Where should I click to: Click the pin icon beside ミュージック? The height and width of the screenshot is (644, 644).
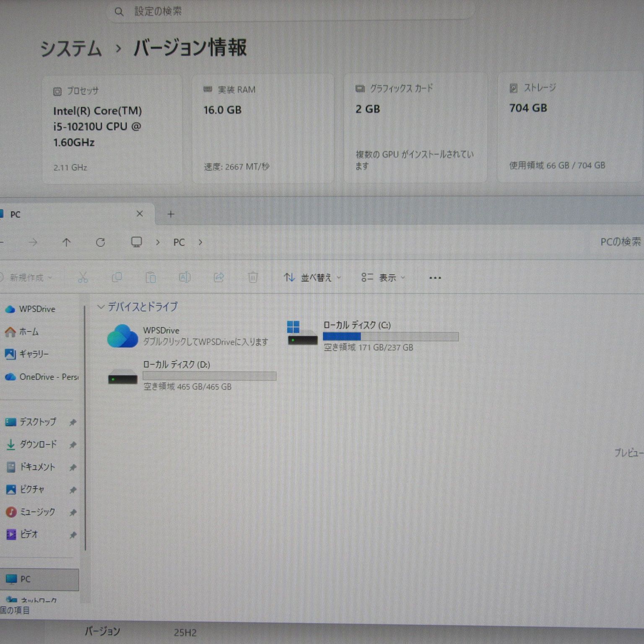(x=73, y=512)
